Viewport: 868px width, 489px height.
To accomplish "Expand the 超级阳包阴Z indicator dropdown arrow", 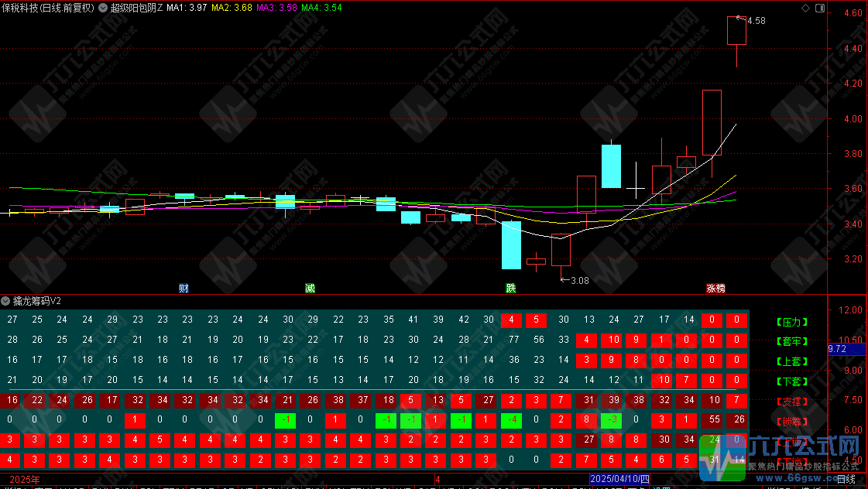I will tap(103, 8).
